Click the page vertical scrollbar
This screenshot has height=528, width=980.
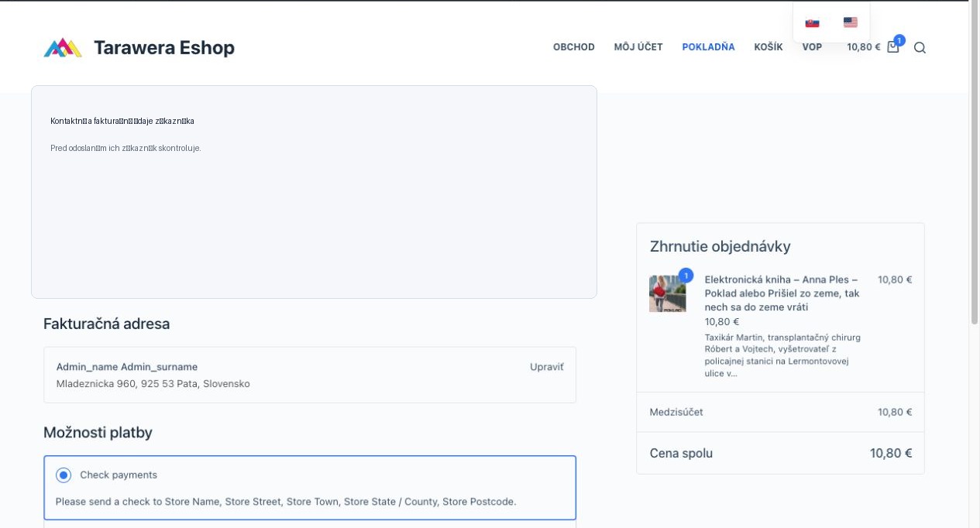pos(975,264)
